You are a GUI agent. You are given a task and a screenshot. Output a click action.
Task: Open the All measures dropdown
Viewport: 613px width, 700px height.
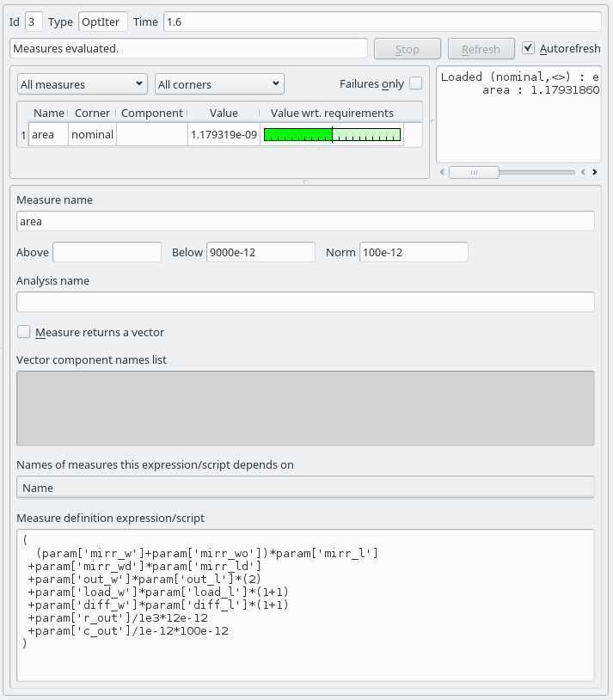pos(83,84)
